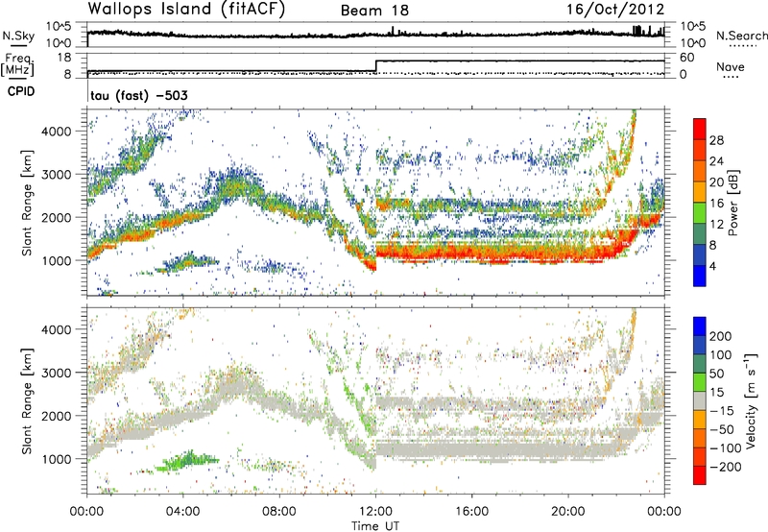Click the '1000' tick on velocity panel
768x532 pixels.
coord(57,459)
